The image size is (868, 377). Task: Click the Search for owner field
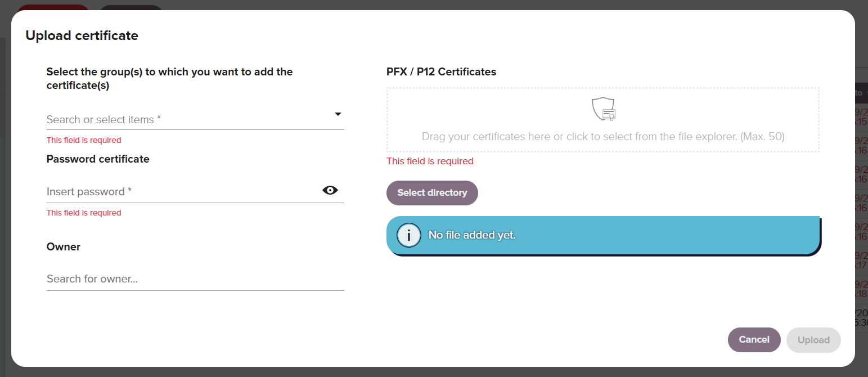(195, 279)
